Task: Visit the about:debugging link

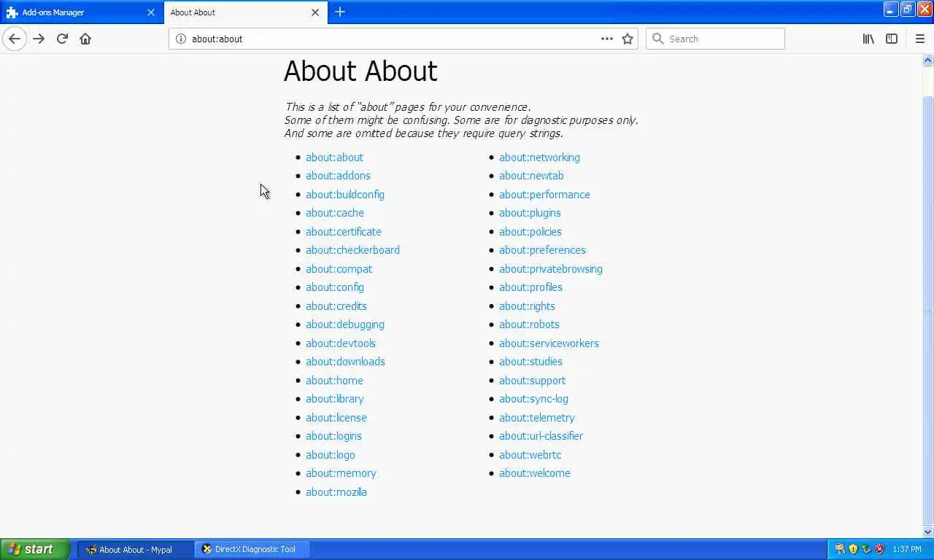Action: point(345,324)
